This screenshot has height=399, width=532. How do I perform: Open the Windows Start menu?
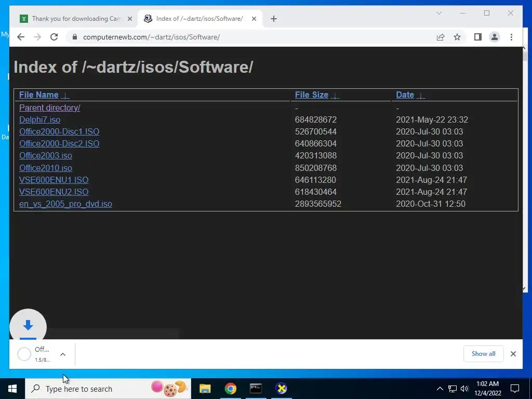[12, 389]
